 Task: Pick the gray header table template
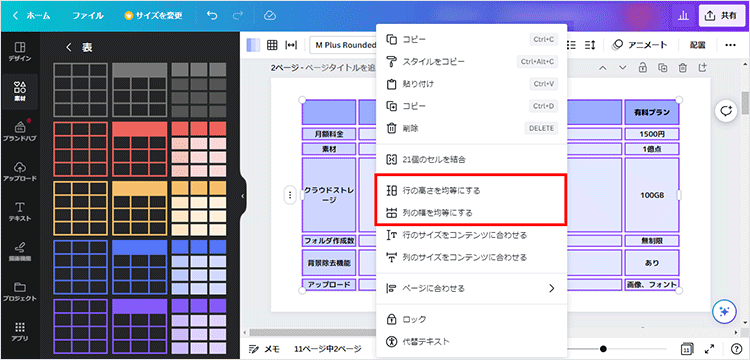click(140, 90)
